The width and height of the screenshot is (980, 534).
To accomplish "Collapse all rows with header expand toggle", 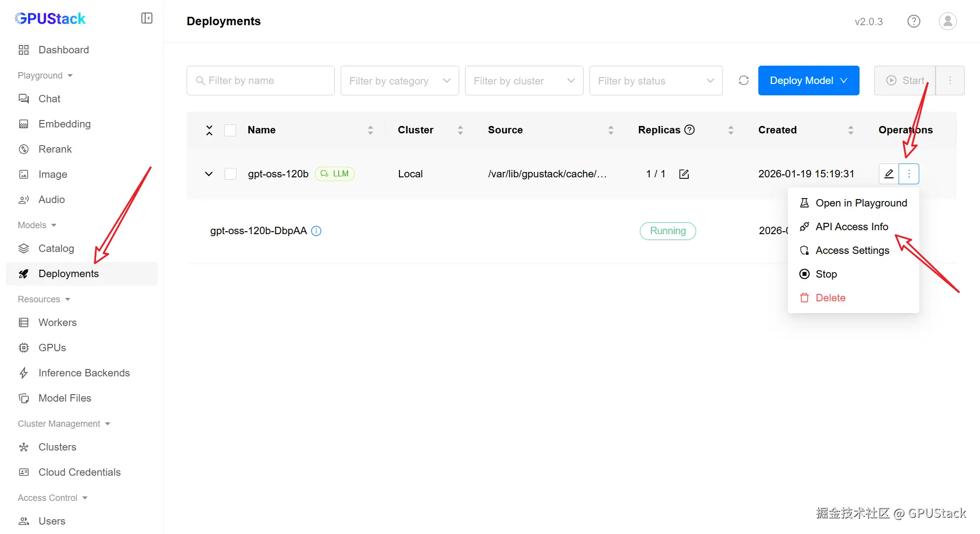I will click(x=209, y=130).
